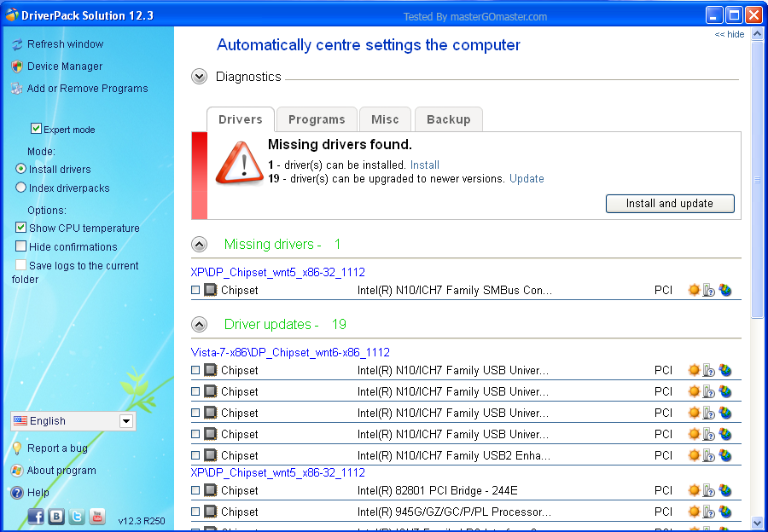Screen dimensions: 768x532
Task: Click web search globe icon on 82801 PCI Bridge row
Action: point(724,490)
